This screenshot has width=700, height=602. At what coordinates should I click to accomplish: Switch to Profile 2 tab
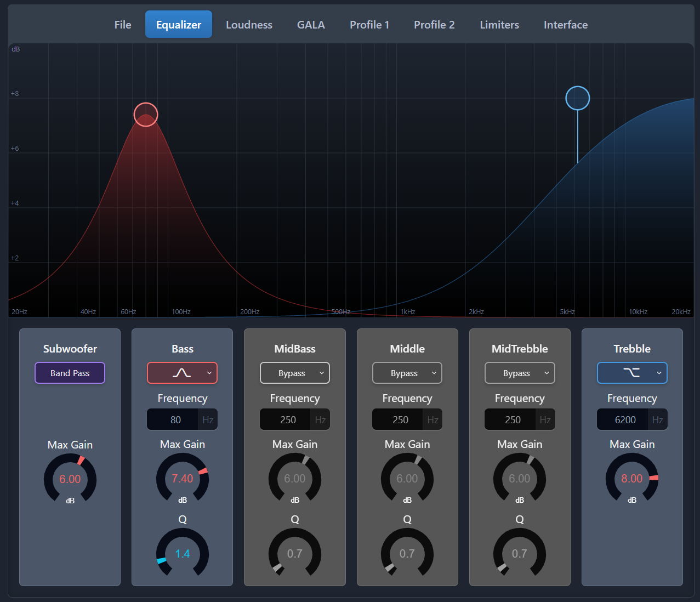(x=434, y=25)
